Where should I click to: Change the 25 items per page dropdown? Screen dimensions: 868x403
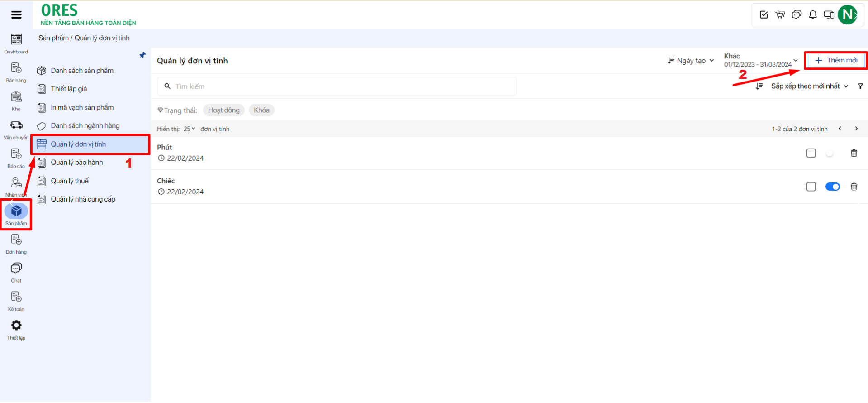tap(189, 129)
